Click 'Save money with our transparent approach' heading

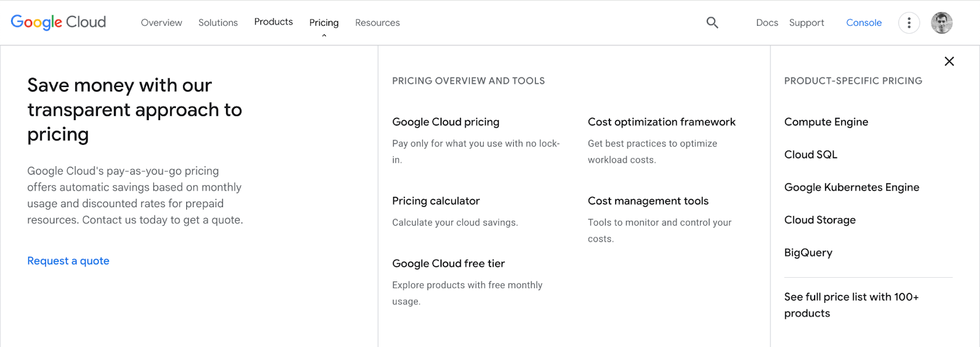(x=135, y=110)
